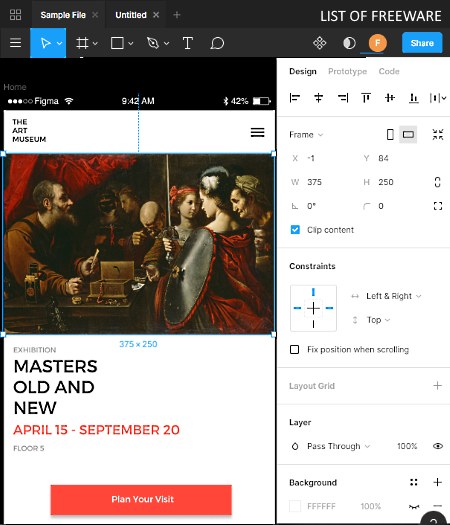Add a layout grid
Screen dimensions: 450x525
pos(438,385)
